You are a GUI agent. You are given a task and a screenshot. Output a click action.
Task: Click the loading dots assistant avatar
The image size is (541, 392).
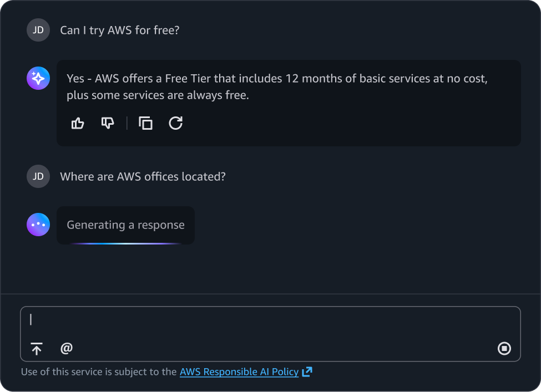38,225
